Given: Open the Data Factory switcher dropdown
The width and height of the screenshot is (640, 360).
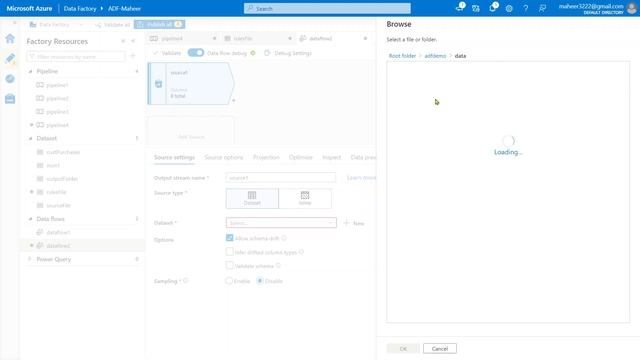Looking at the screenshot, I should [55, 25].
